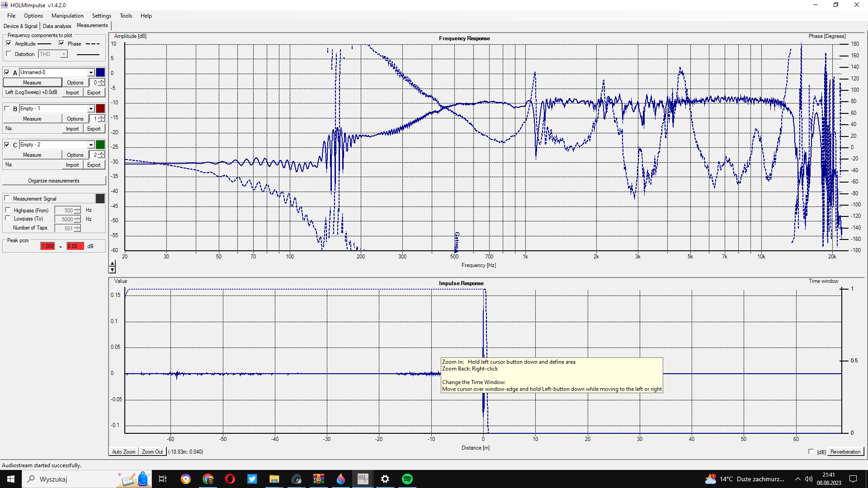Enable the Distortion checkbox
The image size is (868, 488).
pos(9,54)
